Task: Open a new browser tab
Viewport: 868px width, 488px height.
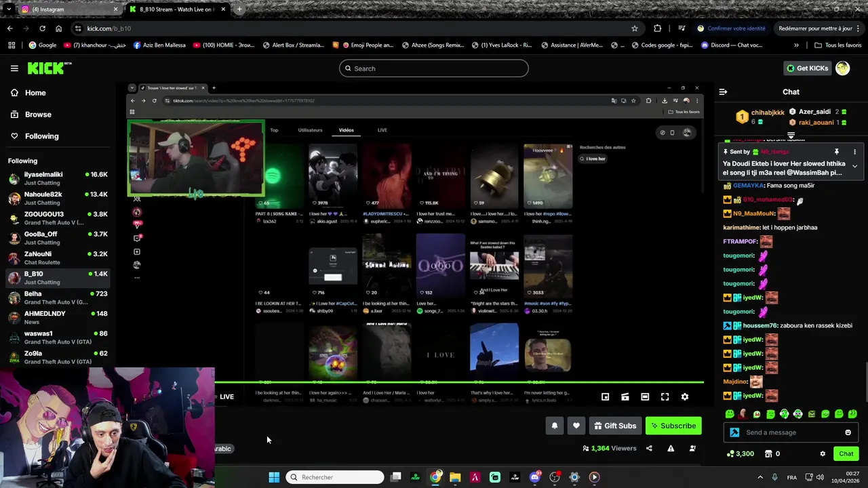Action: click(239, 9)
